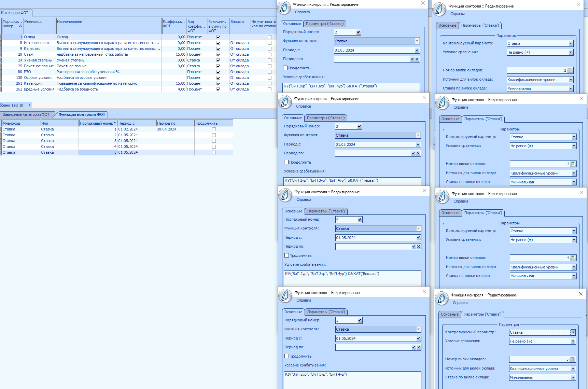Open Функция контроля dropdown in ordinal 3 dialog
The image size is (588, 389).
pyautogui.click(x=418, y=135)
